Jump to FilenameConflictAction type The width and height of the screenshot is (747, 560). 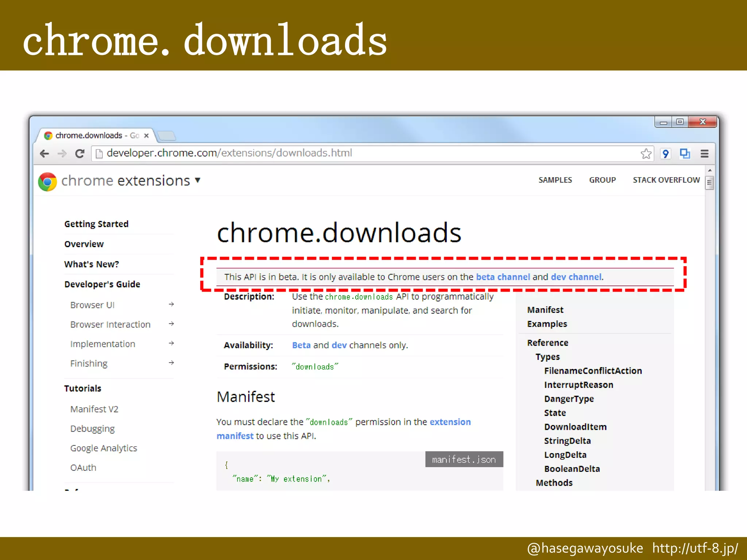coord(593,371)
